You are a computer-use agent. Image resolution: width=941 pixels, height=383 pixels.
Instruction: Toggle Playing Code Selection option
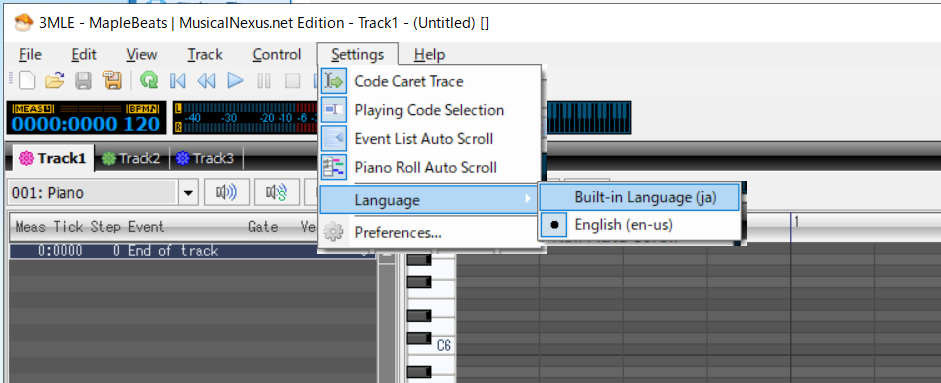coord(431,110)
